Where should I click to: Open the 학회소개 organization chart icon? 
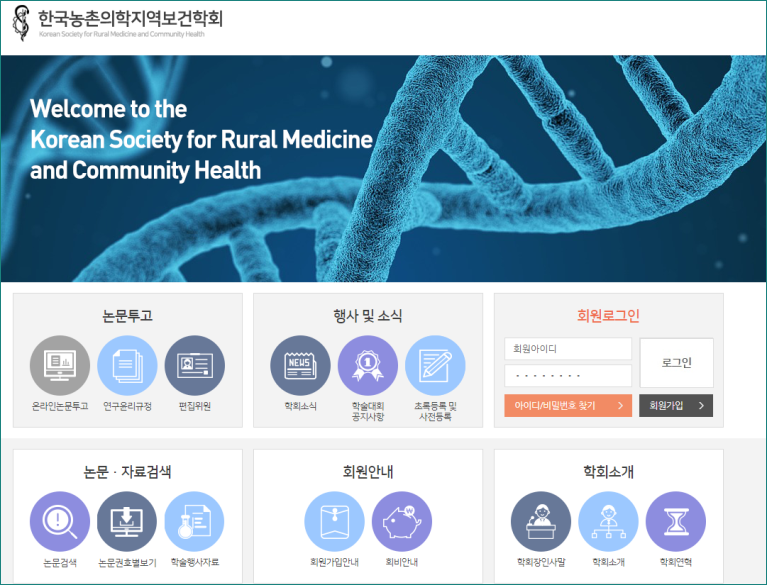(x=609, y=521)
